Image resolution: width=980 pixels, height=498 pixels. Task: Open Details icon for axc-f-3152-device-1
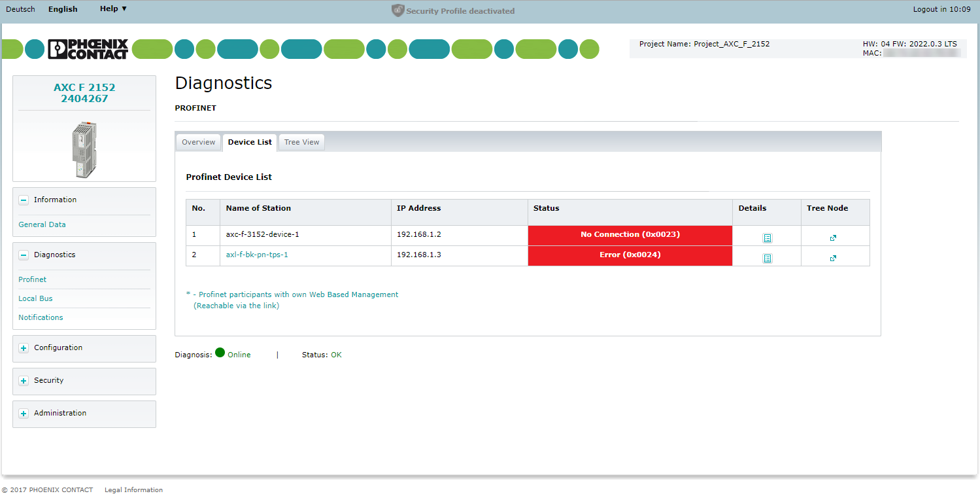click(x=768, y=238)
